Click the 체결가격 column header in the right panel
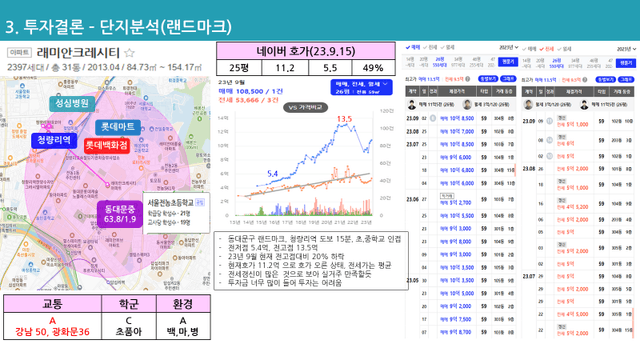This screenshot has height=360, width=640. pyautogui.click(x=574, y=91)
